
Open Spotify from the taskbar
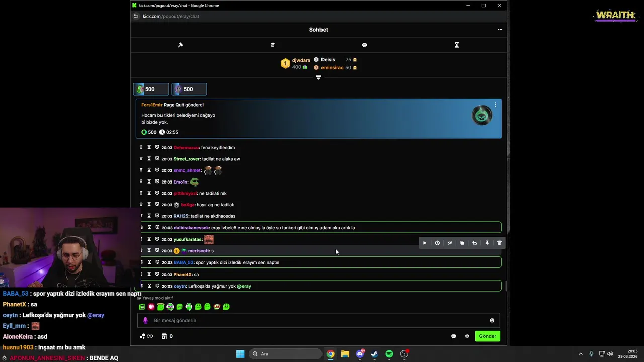(389, 354)
